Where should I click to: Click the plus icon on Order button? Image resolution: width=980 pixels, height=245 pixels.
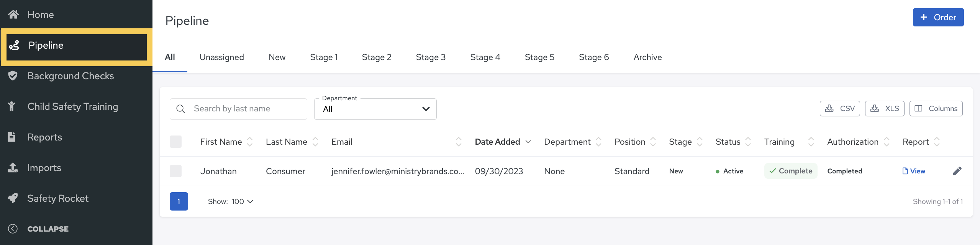(924, 17)
